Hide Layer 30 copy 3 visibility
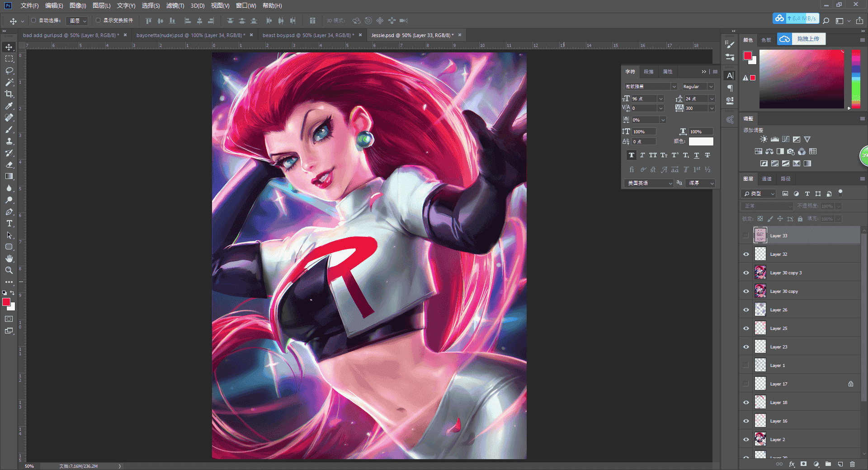Image resolution: width=868 pixels, height=470 pixels. pos(746,273)
